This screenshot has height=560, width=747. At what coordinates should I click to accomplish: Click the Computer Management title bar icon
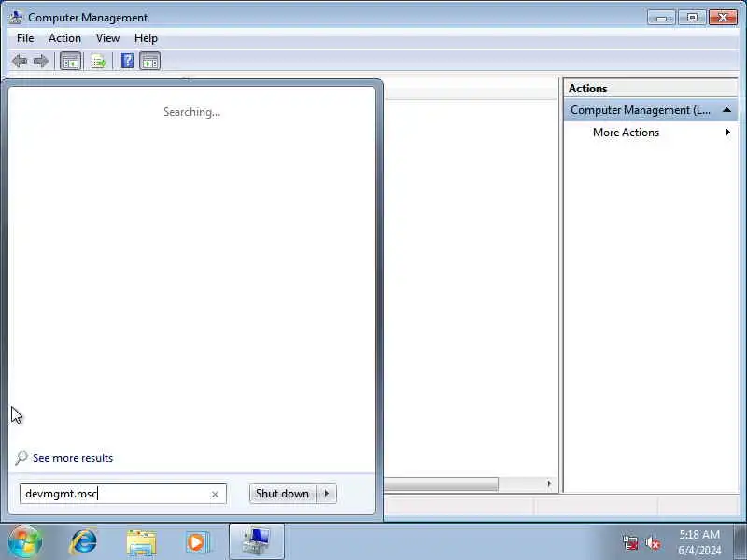pos(15,17)
